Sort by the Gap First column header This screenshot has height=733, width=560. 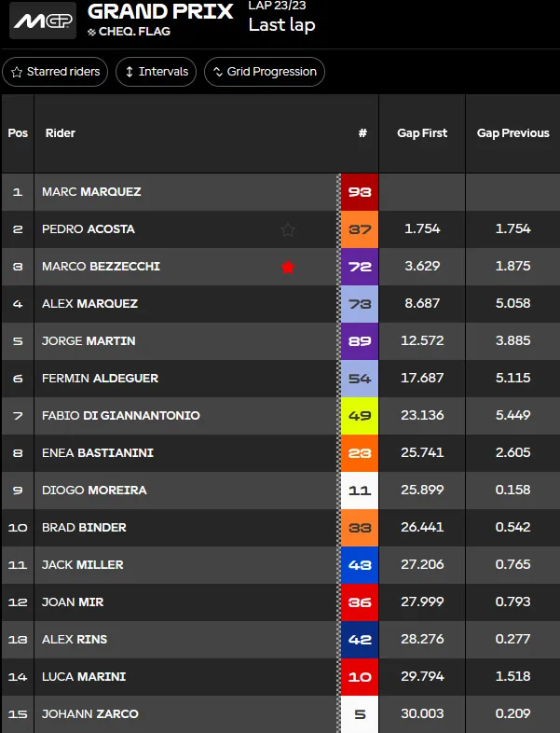[422, 133]
